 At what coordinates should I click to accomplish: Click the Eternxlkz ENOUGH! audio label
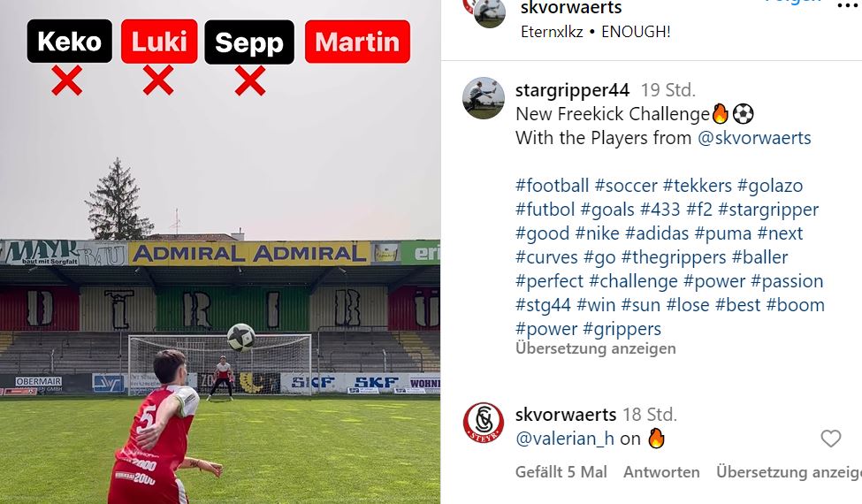(595, 32)
